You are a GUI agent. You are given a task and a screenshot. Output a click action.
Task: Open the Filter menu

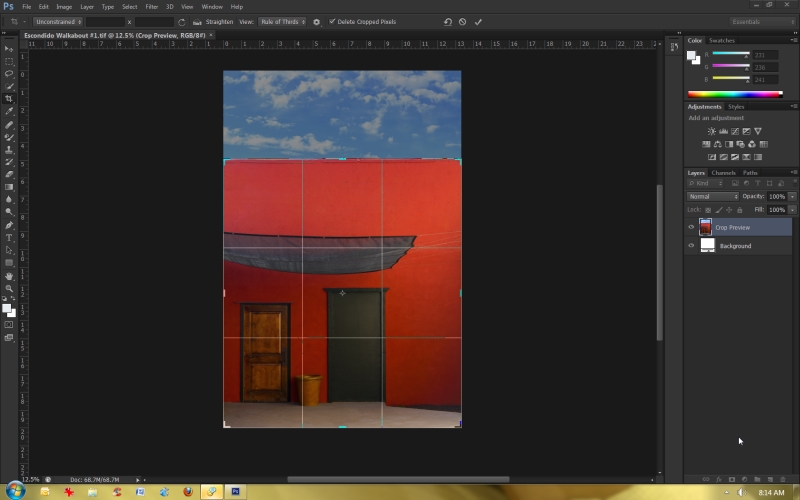pyautogui.click(x=151, y=6)
